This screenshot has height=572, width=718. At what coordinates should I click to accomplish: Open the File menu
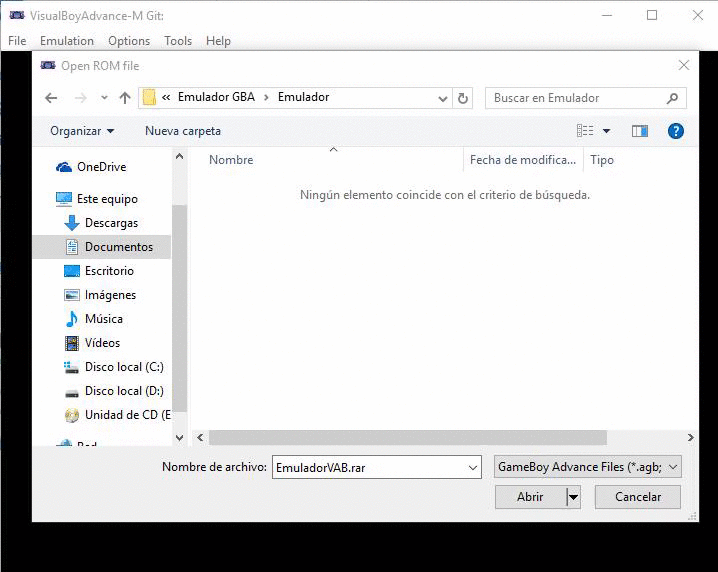(17, 41)
